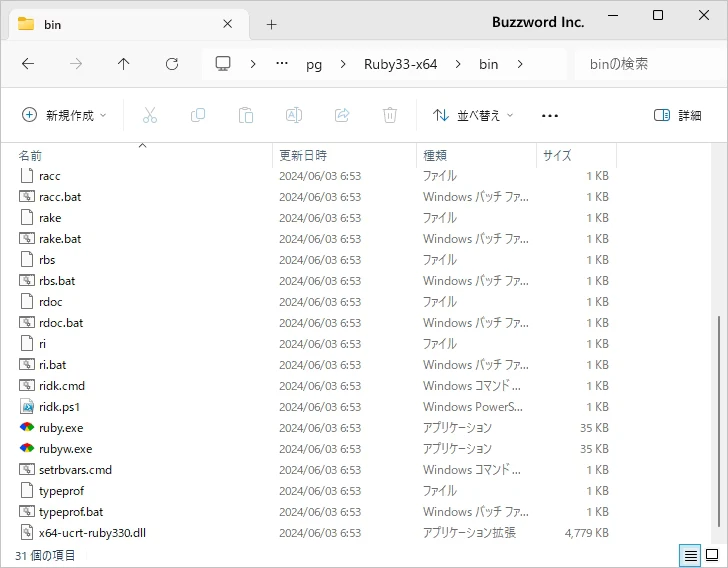Click the This PC monitor icon in address bar

pyautogui.click(x=223, y=64)
